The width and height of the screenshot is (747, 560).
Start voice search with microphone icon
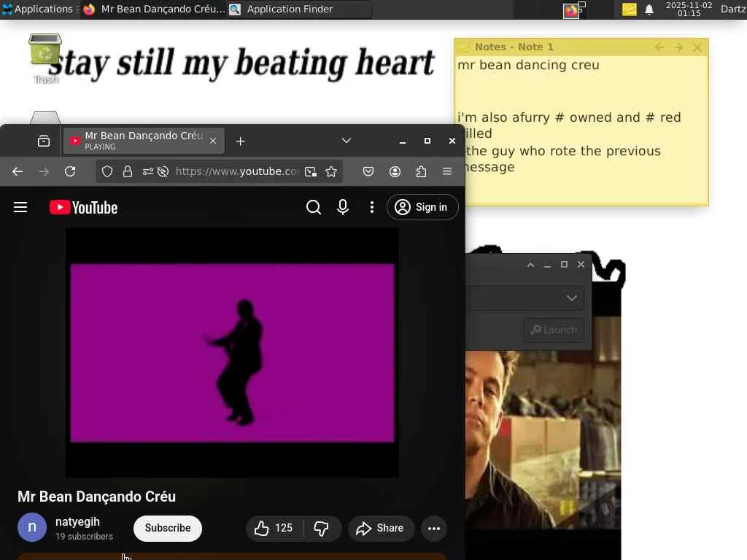click(x=343, y=207)
